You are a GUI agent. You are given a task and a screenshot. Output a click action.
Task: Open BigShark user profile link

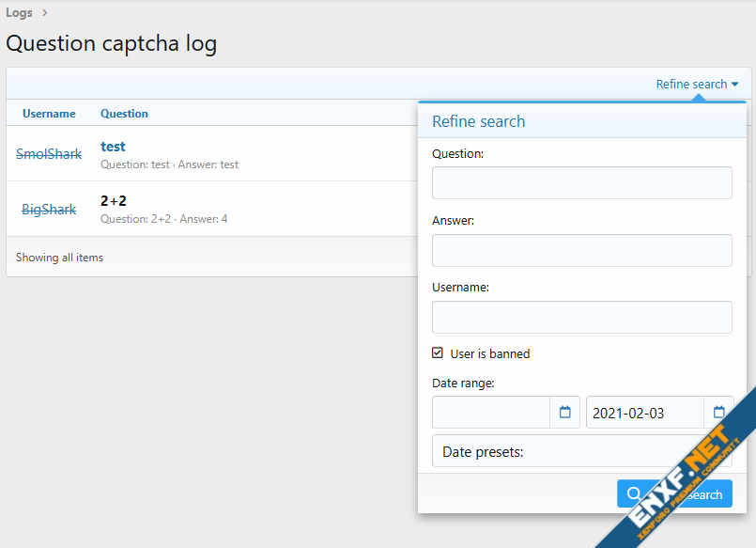click(49, 210)
